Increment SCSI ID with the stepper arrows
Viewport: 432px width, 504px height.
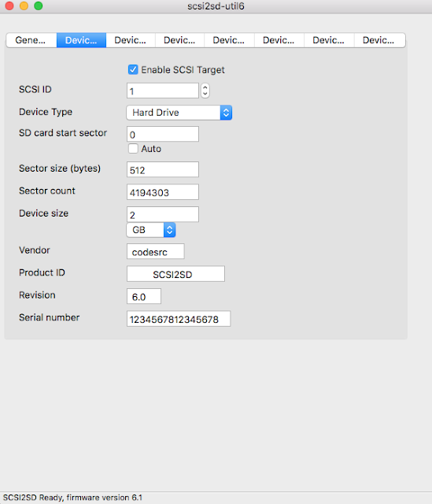205,87
